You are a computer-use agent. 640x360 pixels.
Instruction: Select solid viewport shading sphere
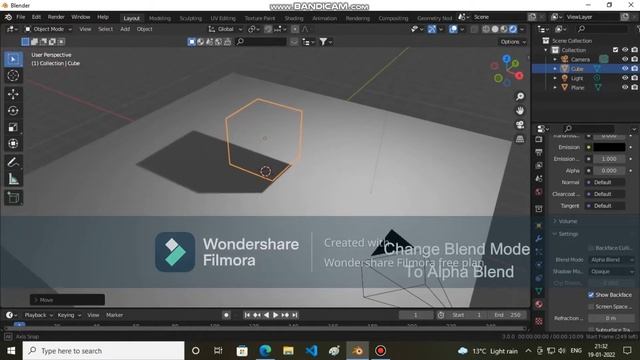(x=495, y=29)
